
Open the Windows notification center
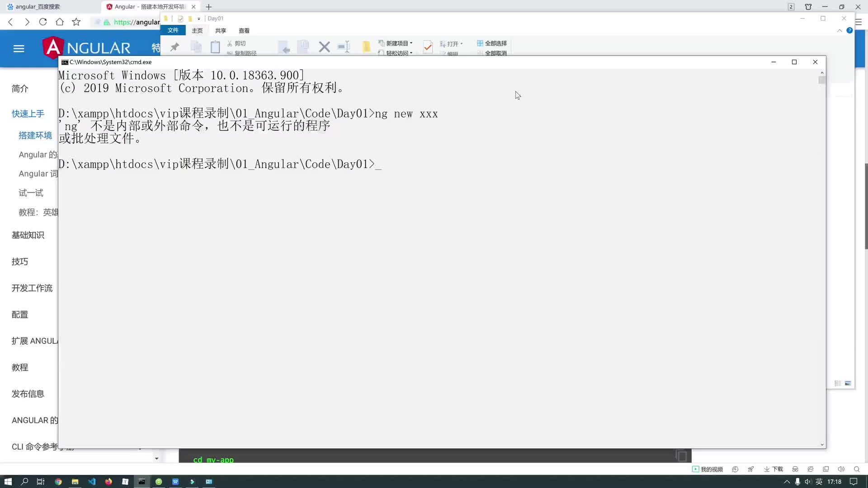[x=854, y=482]
